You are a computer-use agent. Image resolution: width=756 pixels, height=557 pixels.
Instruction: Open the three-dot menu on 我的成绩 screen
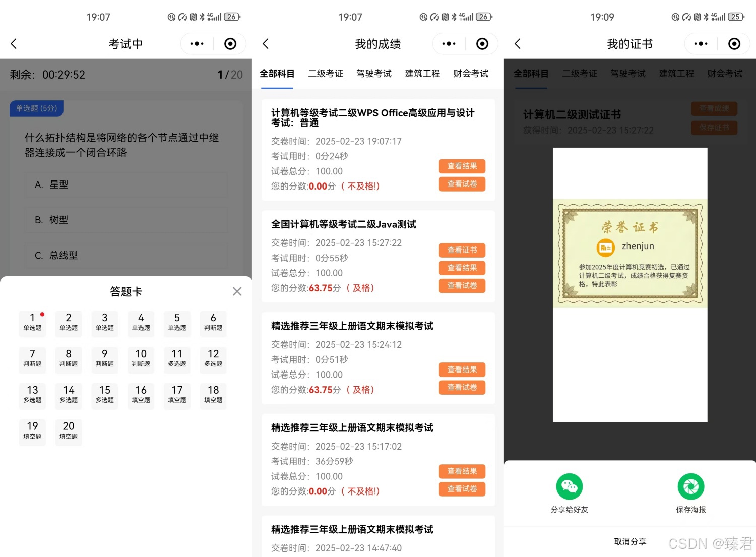[449, 44]
